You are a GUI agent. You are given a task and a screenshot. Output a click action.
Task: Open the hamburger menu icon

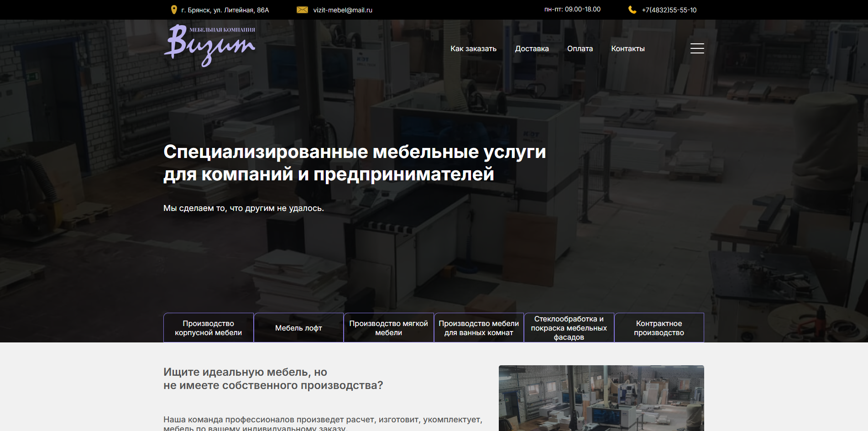[697, 48]
